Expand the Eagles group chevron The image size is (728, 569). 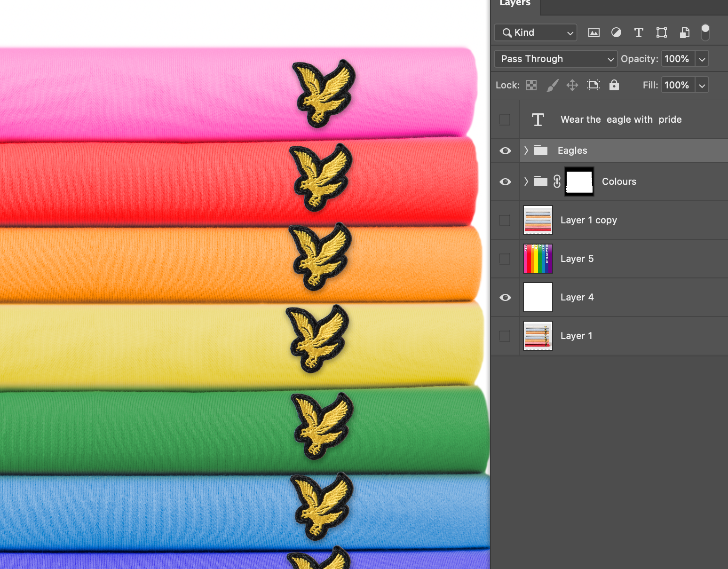coord(526,150)
